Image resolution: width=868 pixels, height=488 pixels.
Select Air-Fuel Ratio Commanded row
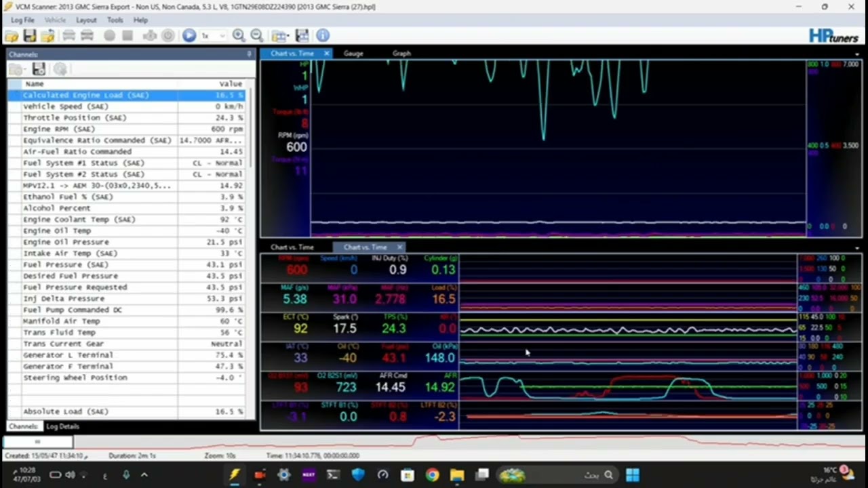(x=126, y=152)
